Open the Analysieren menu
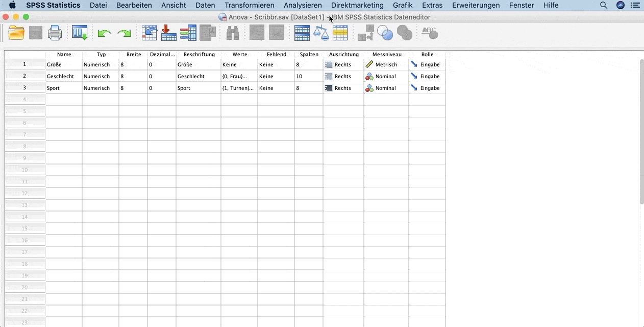The height and width of the screenshot is (327, 644). pyautogui.click(x=303, y=5)
